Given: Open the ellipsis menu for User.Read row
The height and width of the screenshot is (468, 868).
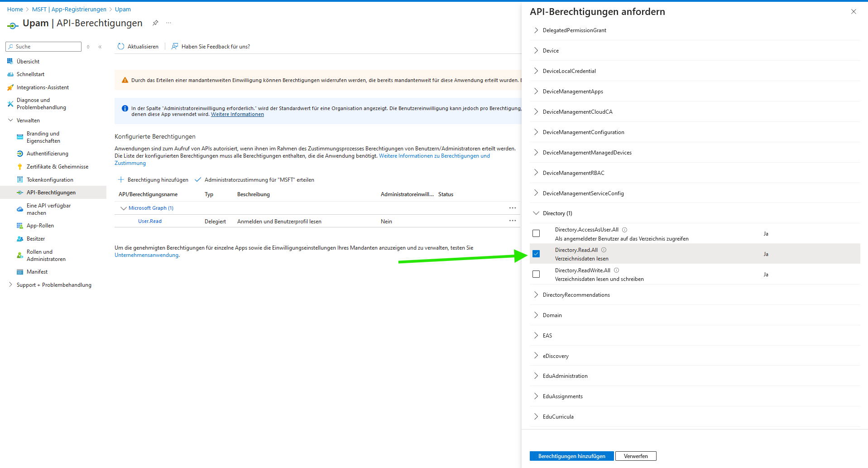Looking at the screenshot, I should click(x=512, y=221).
